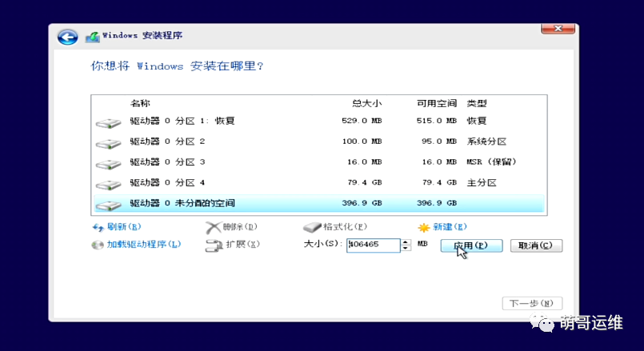Click the 新建(E) link
Screen dimensions: 644x351
pos(450,226)
